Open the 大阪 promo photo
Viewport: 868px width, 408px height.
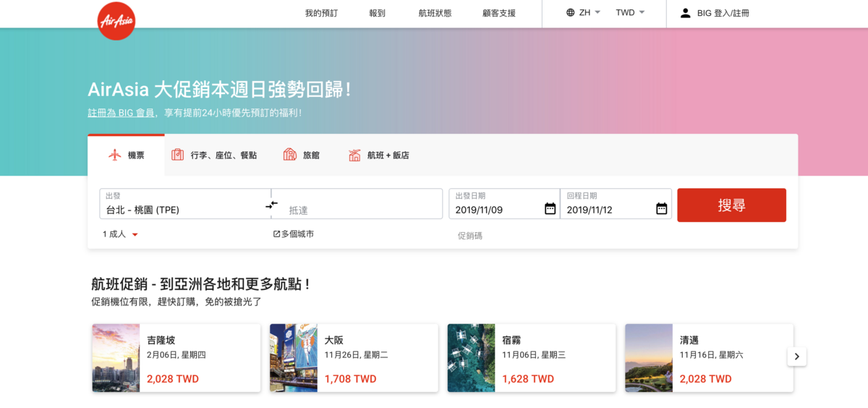coord(294,358)
